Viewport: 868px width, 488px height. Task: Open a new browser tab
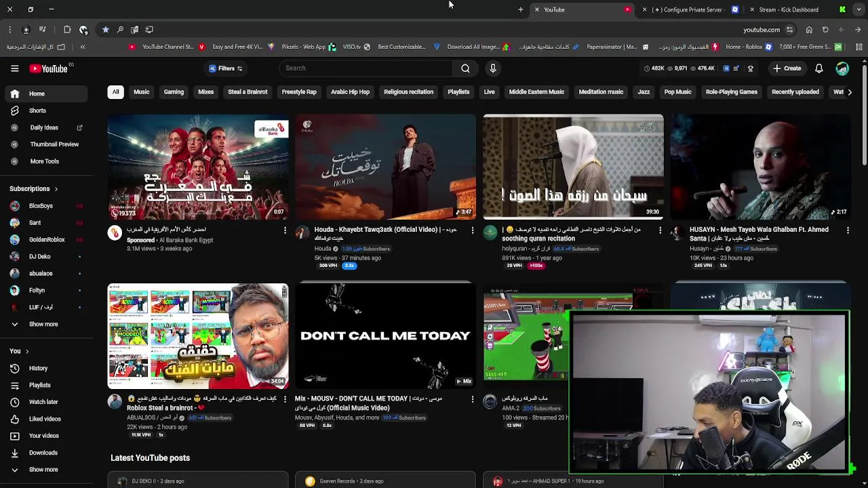coord(520,9)
